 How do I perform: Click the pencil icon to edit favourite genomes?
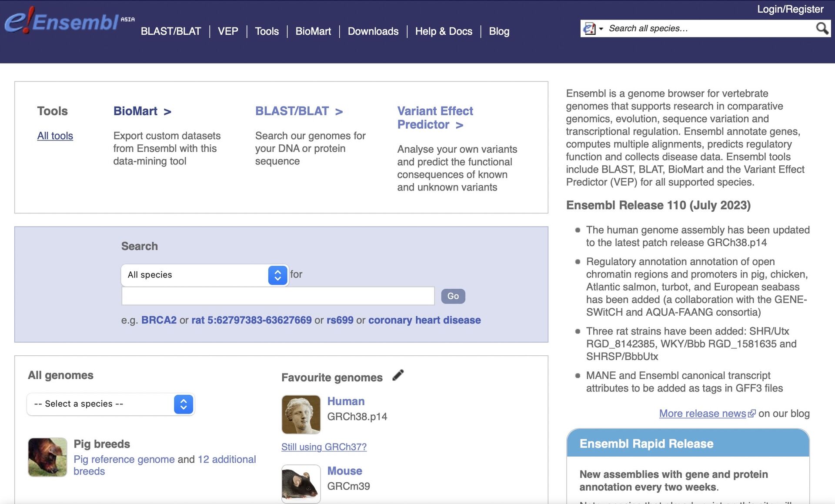pos(398,375)
